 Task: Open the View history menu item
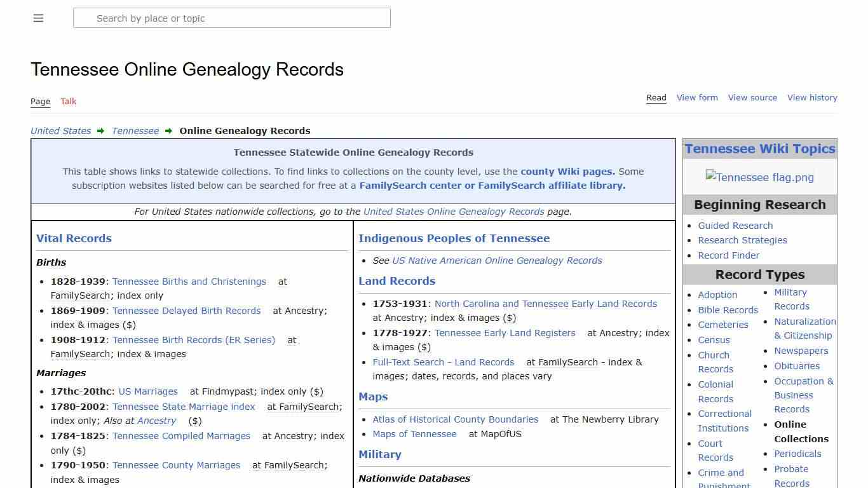812,97
